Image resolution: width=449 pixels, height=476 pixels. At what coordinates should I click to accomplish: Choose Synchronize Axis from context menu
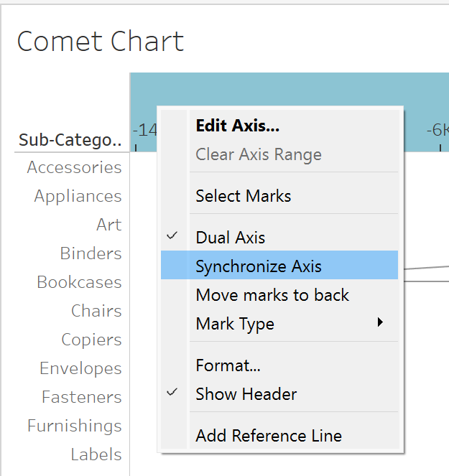259,266
